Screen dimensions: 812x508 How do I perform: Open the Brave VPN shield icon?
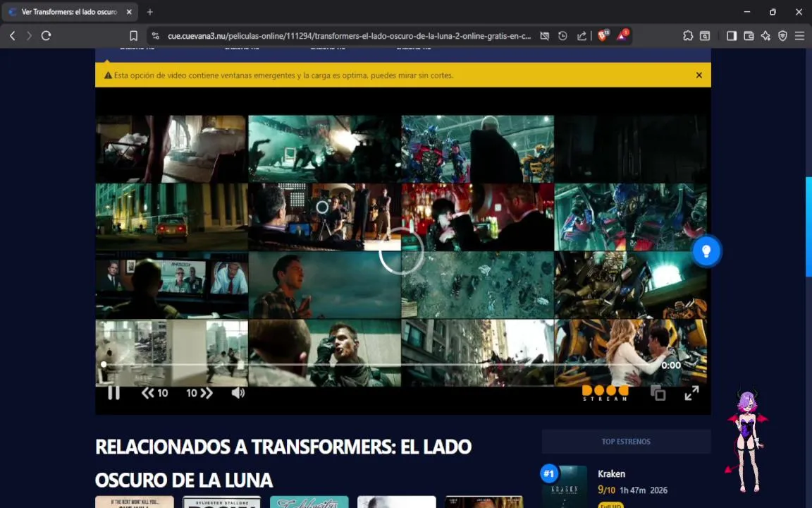782,36
